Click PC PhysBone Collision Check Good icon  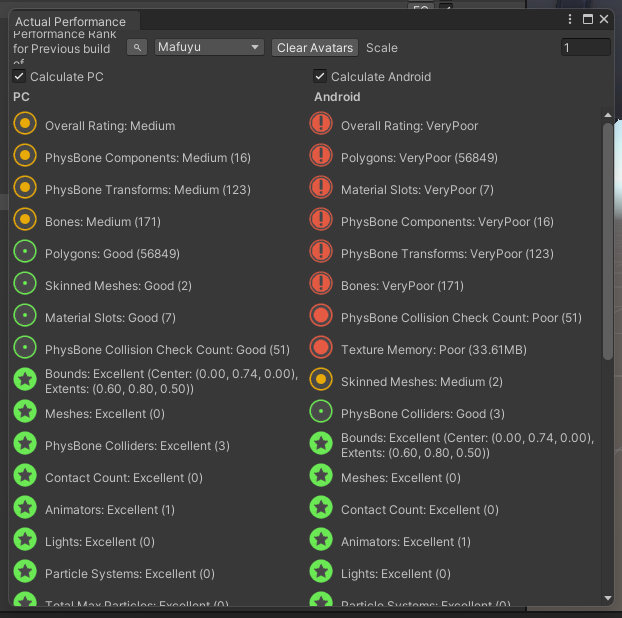25,347
